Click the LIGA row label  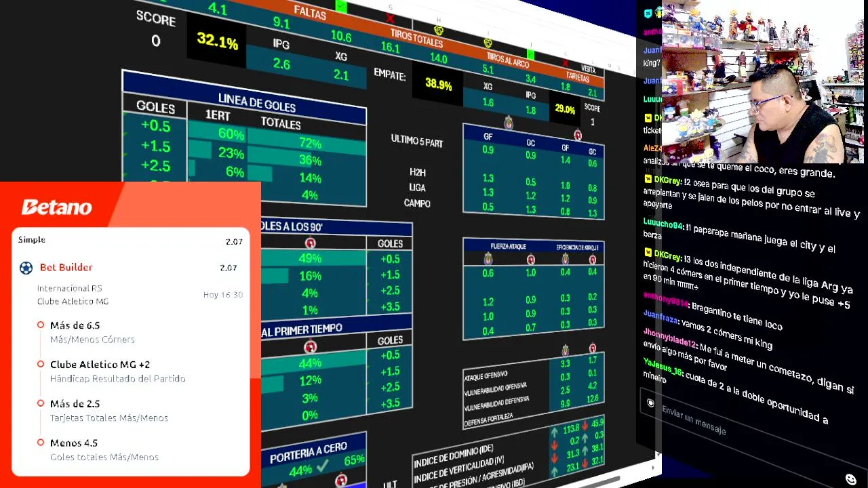point(417,187)
